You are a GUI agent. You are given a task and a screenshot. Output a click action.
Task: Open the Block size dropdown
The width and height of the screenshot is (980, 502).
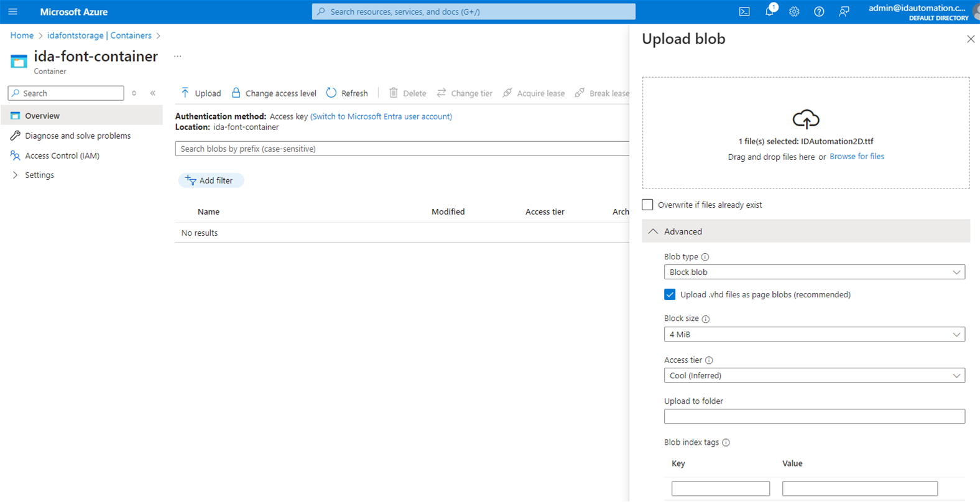point(815,334)
